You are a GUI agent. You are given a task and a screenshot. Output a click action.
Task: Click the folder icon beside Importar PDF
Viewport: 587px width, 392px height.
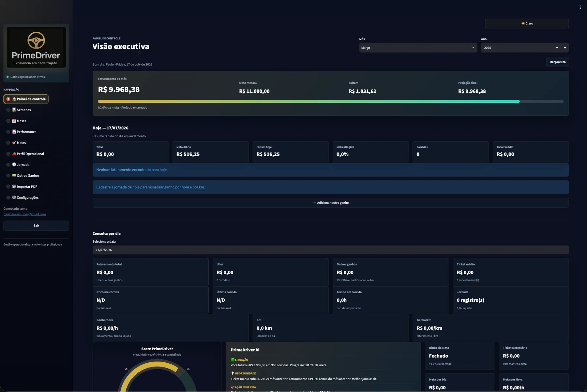(14, 186)
